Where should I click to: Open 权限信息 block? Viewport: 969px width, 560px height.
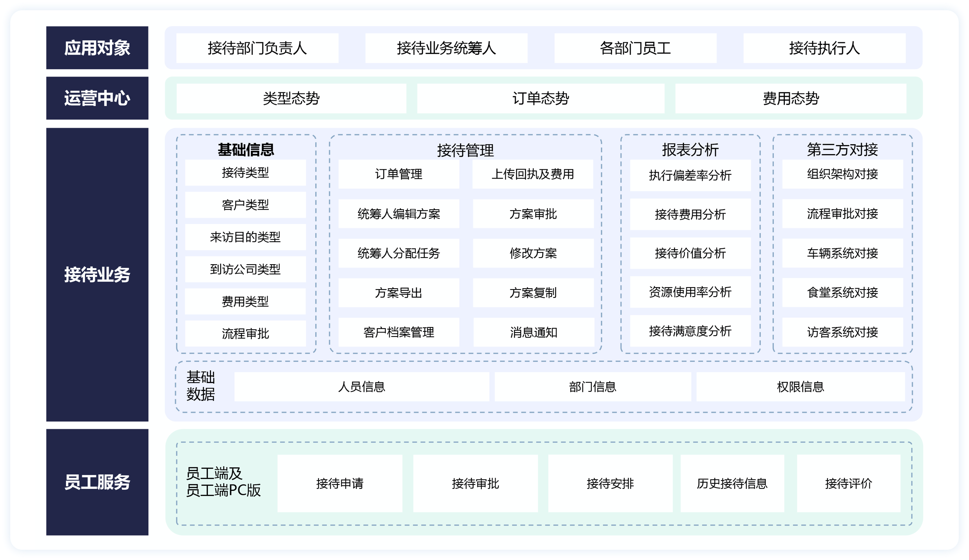801,387
